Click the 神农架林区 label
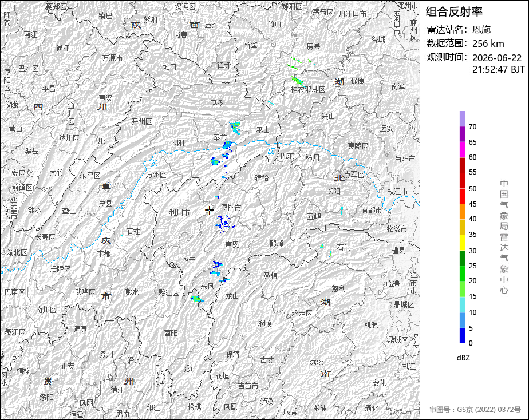 (x=308, y=90)
